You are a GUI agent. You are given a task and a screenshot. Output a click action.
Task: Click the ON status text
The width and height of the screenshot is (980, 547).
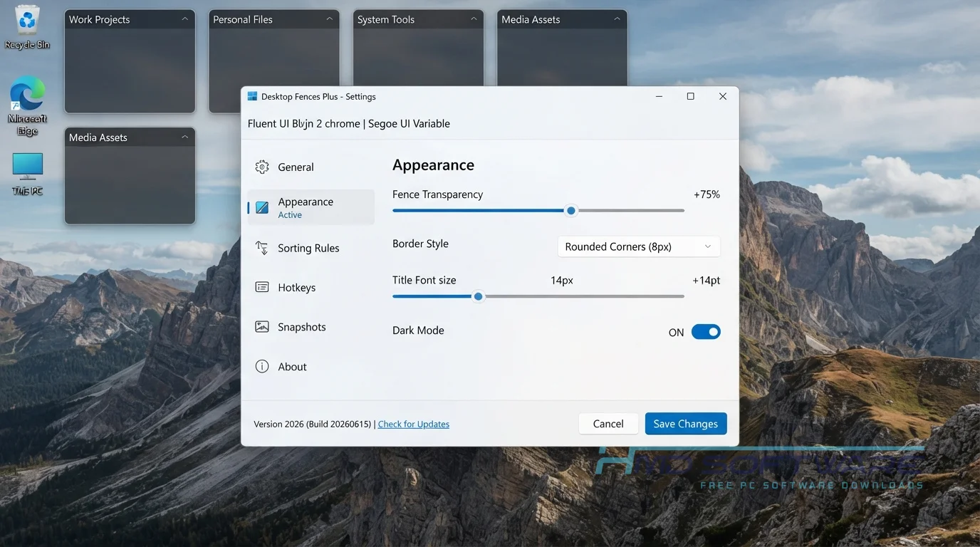point(676,333)
